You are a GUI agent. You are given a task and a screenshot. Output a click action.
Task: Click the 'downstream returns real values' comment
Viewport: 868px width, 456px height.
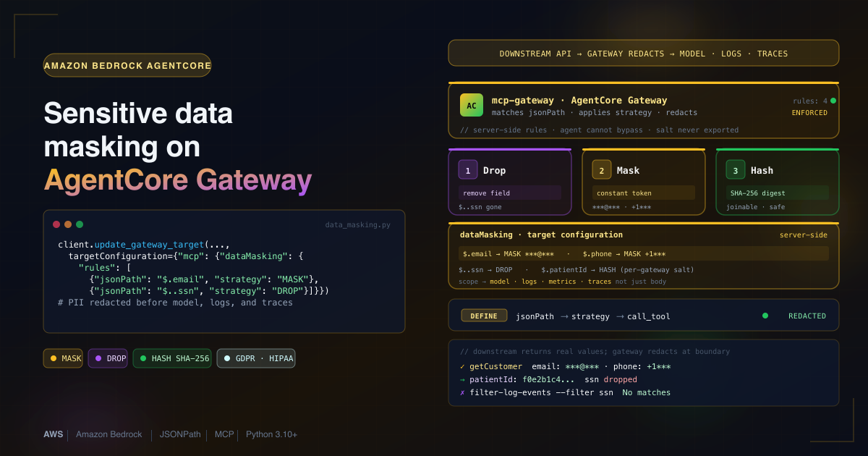tap(595, 352)
